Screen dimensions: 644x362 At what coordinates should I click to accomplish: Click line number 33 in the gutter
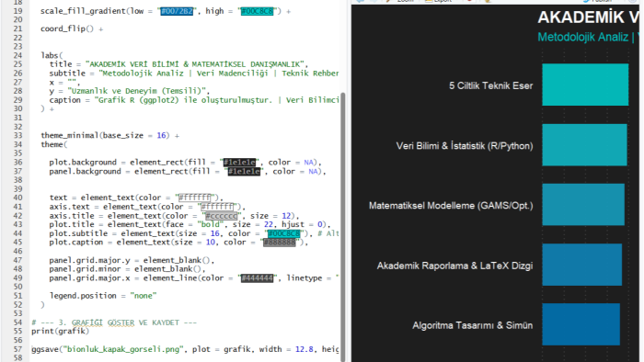(17, 135)
